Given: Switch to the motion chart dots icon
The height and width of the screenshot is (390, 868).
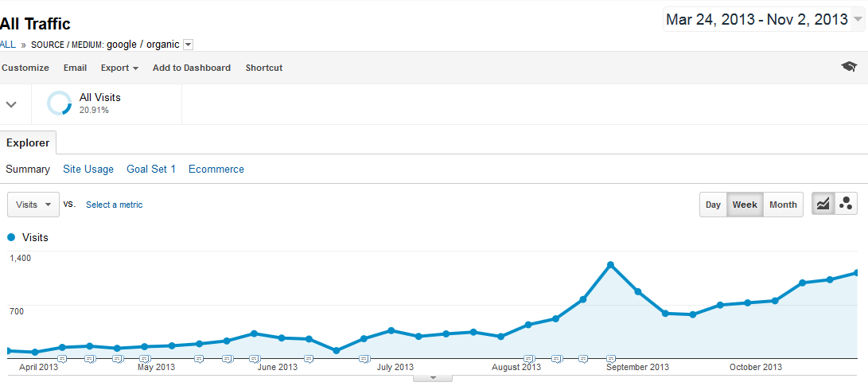Looking at the screenshot, I should point(845,204).
